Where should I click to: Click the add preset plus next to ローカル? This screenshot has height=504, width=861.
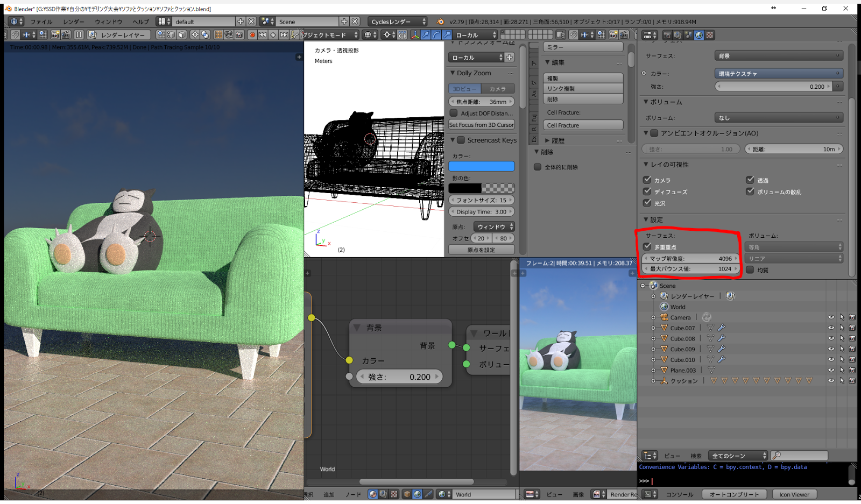(x=510, y=58)
